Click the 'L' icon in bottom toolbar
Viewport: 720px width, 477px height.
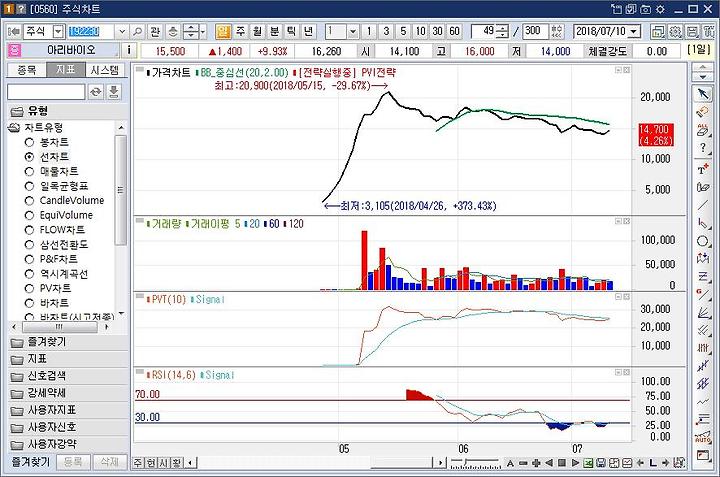pyautogui.click(x=652, y=463)
